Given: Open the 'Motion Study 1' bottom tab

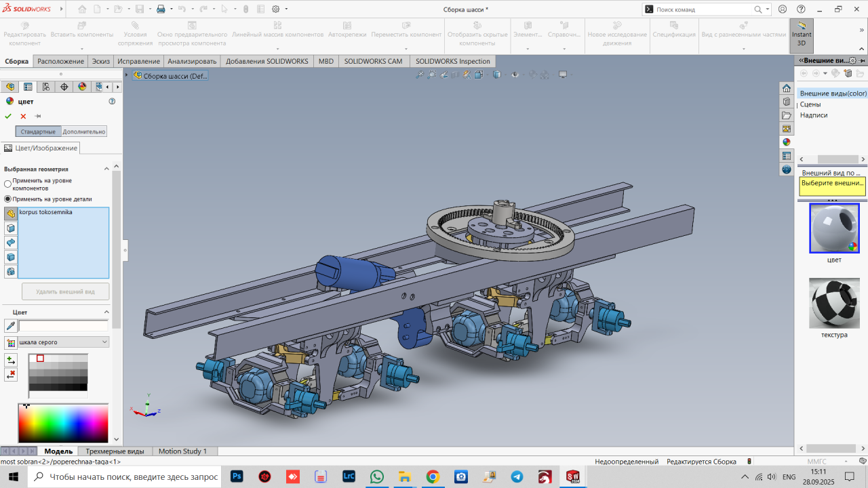Looking at the screenshot, I should coord(183,451).
